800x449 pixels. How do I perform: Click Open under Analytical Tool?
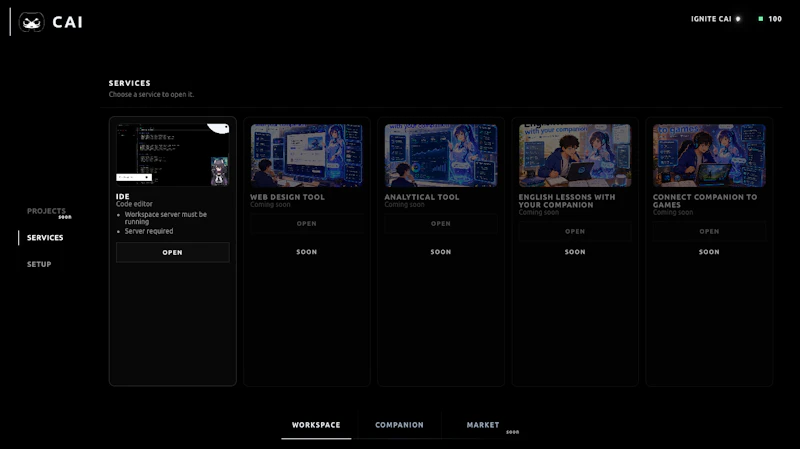click(441, 223)
